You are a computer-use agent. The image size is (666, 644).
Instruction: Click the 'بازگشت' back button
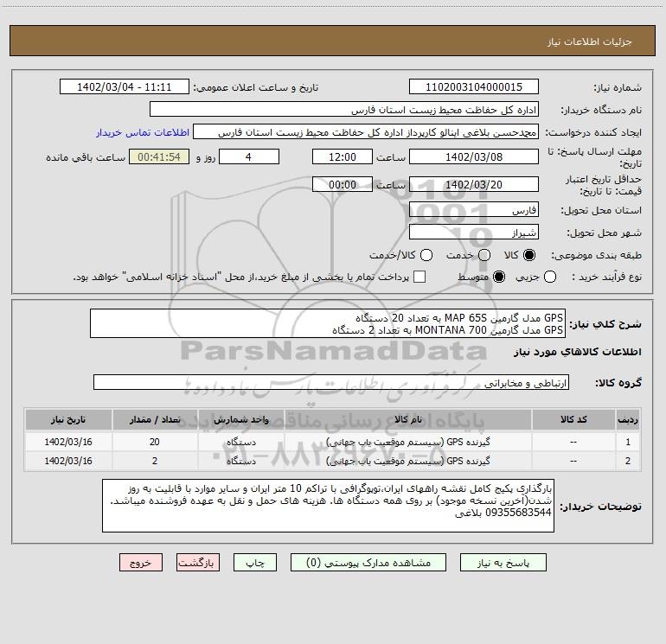pos(198,563)
